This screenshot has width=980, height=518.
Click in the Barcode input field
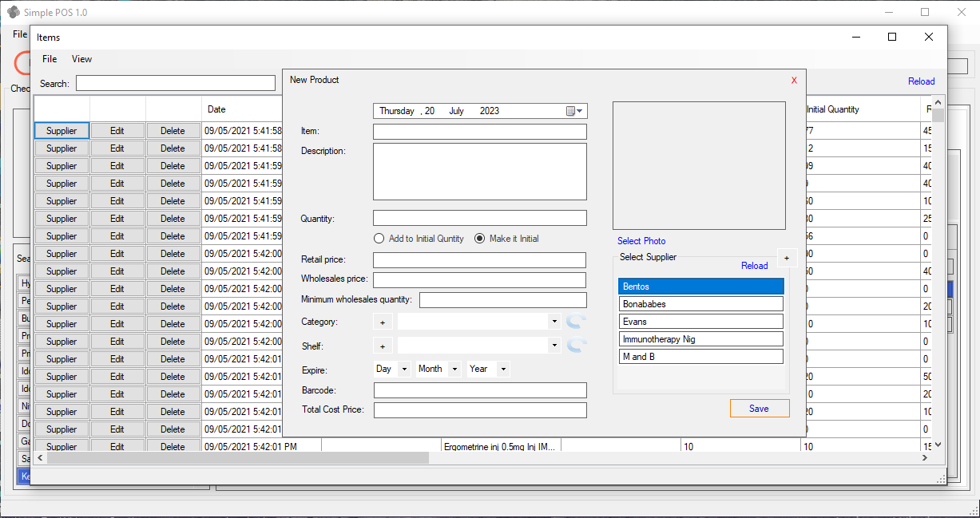click(480, 390)
